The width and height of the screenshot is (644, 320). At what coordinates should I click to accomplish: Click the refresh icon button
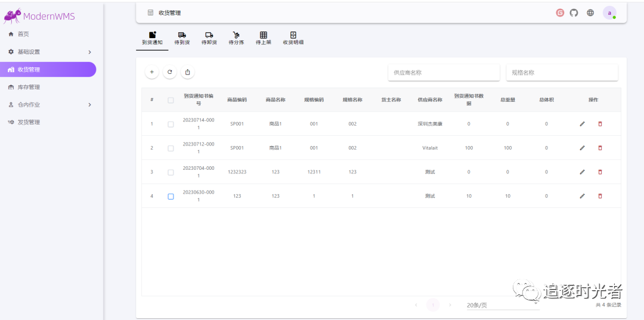169,72
